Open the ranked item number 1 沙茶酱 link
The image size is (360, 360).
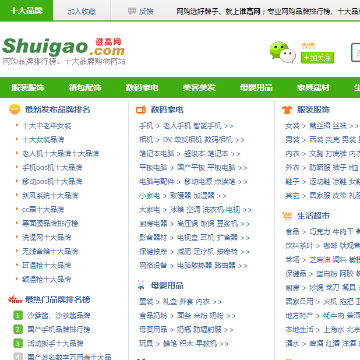click(59, 315)
